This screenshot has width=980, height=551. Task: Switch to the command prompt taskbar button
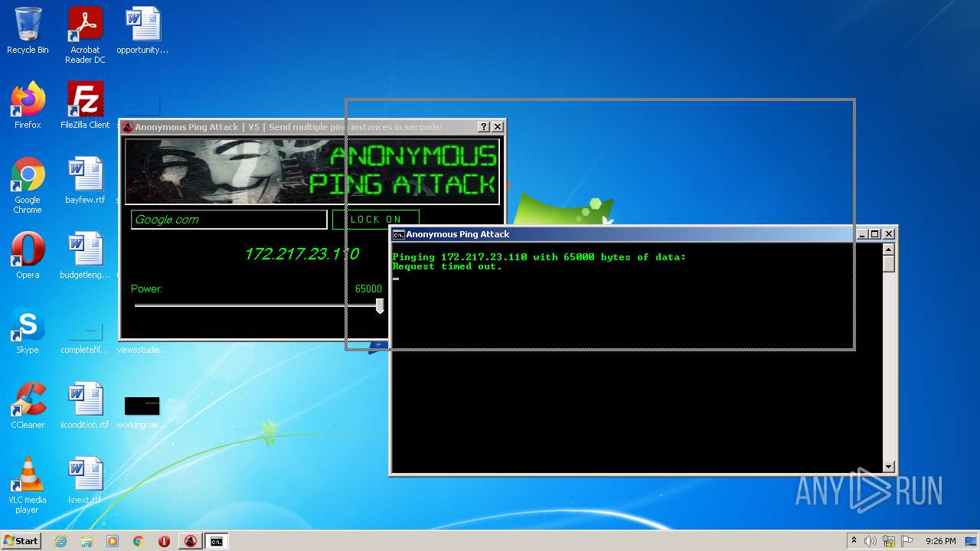(x=217, y=541)
